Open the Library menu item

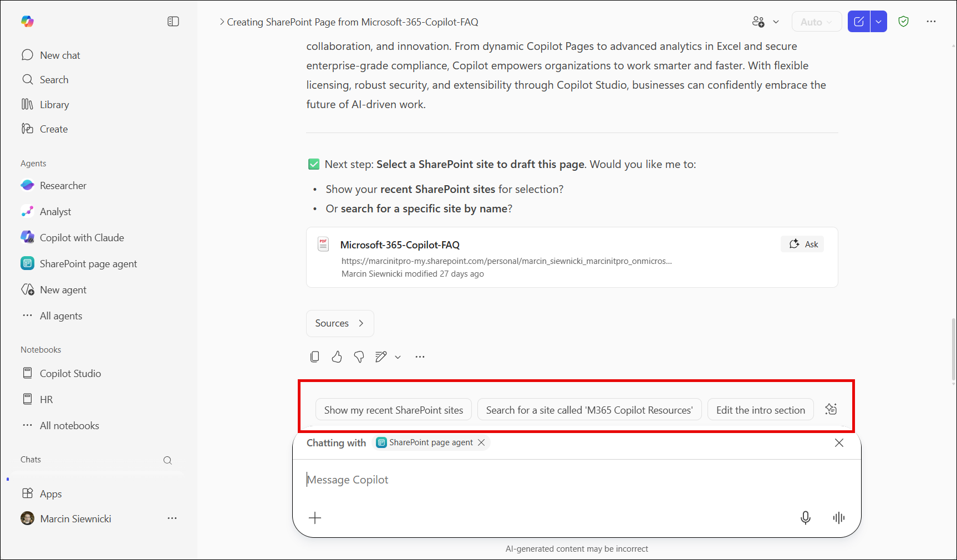click(x=54, y=105)
